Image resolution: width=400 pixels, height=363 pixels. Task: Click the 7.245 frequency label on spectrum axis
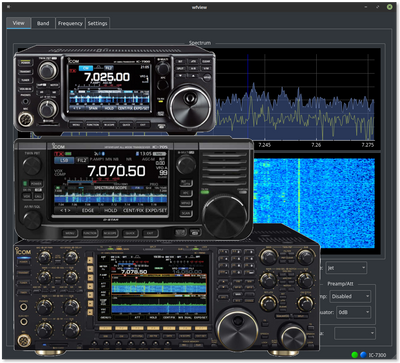point(264,145)
